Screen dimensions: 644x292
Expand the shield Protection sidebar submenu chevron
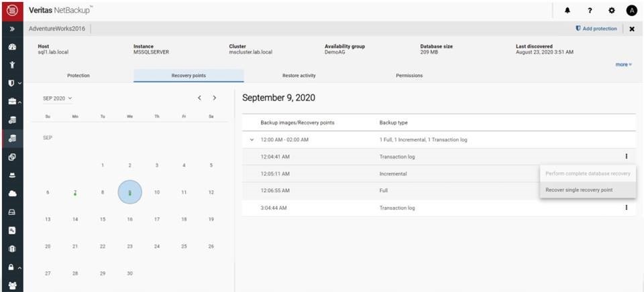click(19, 83)
